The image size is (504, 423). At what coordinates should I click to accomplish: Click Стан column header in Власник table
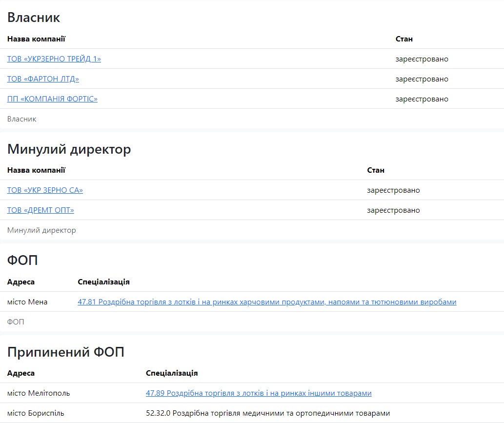[404, 39]
